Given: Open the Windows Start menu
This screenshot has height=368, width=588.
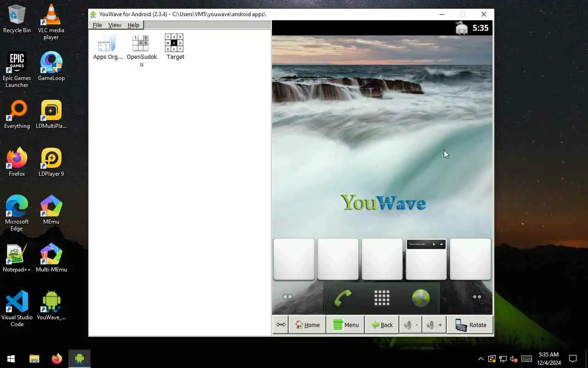Looking at the screenshot, I should pyautogui.click(x=11, y=359).
